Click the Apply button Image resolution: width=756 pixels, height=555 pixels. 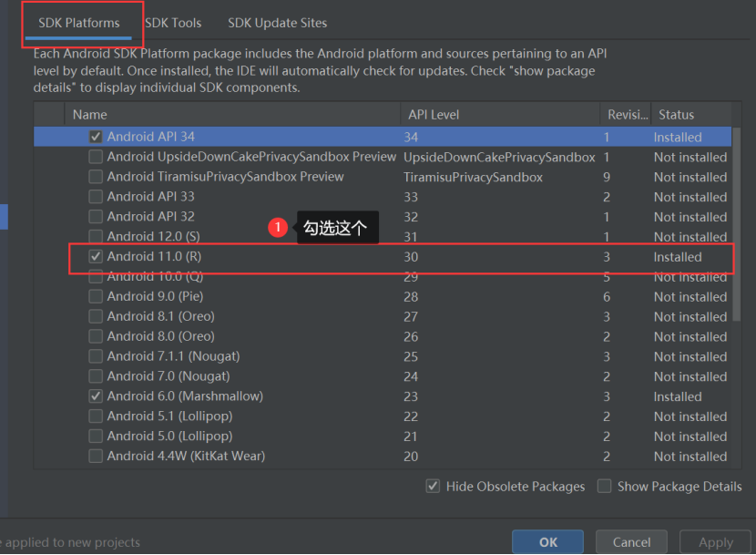click(x=716, y=542)
